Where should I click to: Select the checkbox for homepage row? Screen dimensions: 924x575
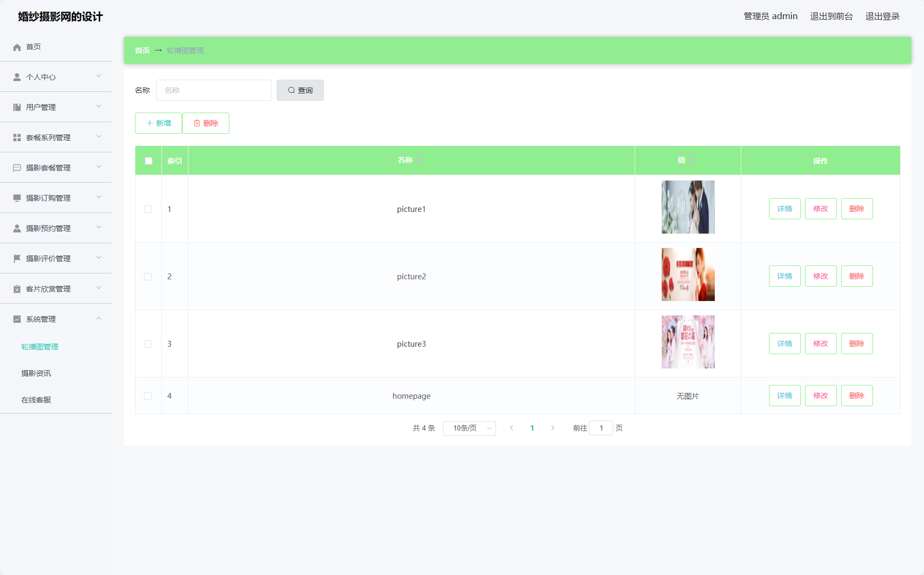(x=148, y=396)
